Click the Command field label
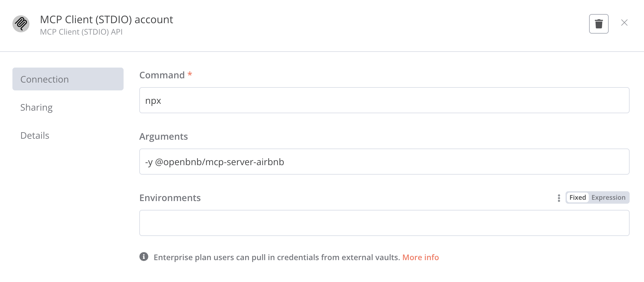This screenshot has height=282, width=644. click(x=162, y=75)
